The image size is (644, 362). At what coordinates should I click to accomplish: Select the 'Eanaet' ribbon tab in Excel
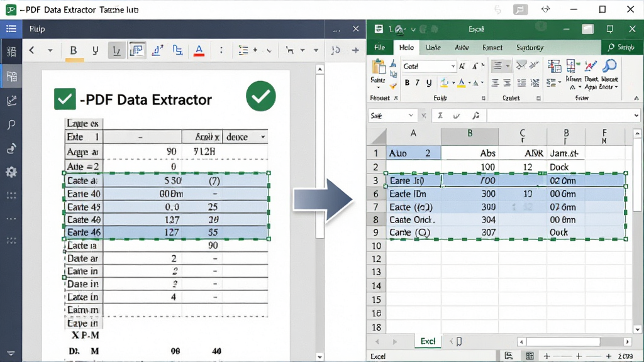pos(492,48)
